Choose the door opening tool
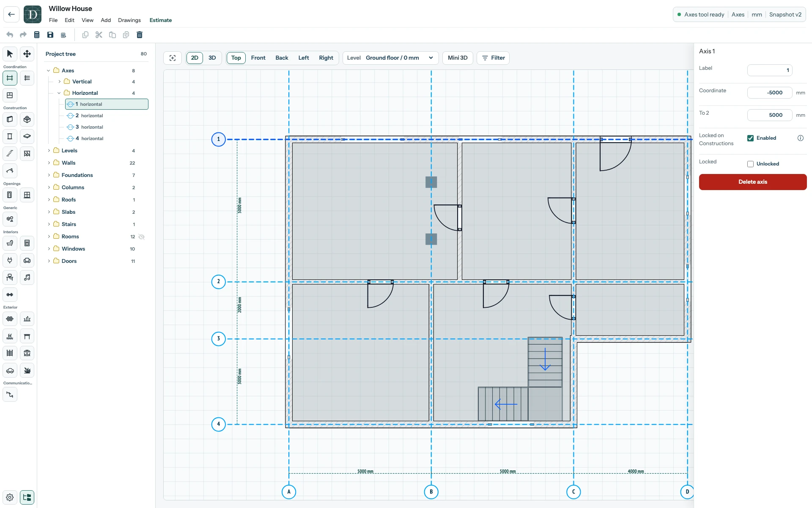 tap(10, 195)
